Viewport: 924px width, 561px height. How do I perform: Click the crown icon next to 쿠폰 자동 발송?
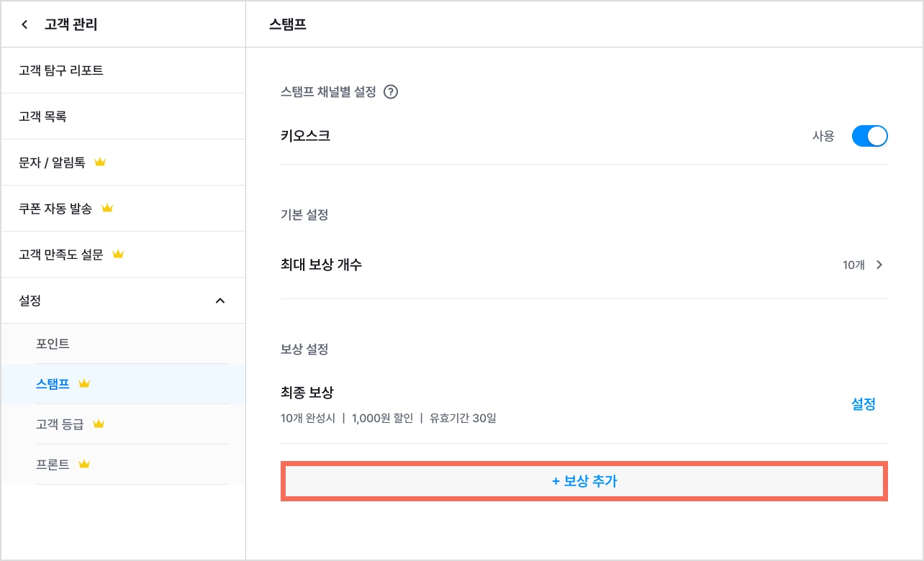point(107,209)
